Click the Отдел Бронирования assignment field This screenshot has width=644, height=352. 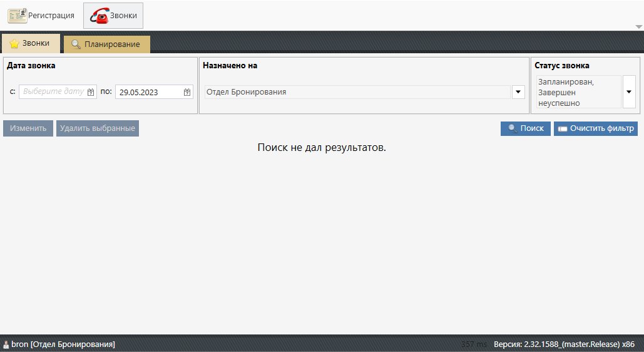point(357,92)
